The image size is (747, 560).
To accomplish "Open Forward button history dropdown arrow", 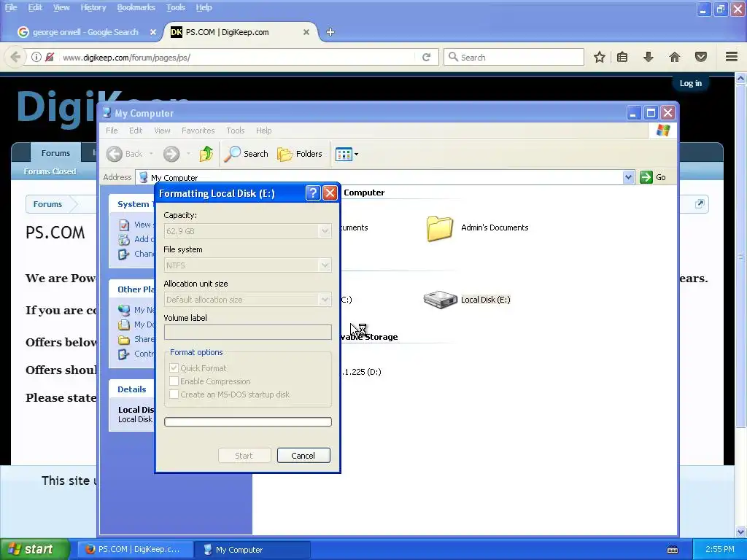I will point(188,154).
